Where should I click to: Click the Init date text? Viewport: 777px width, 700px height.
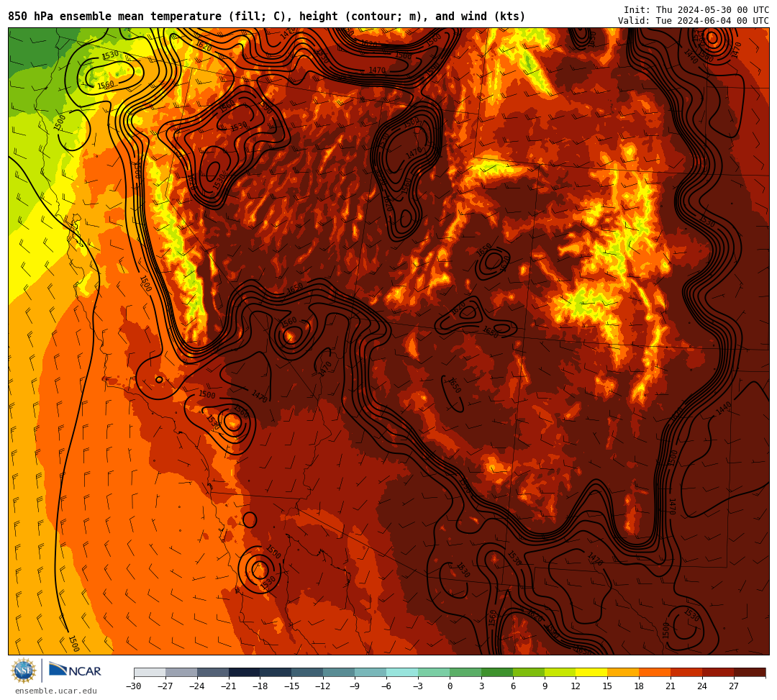pos(696,10)
